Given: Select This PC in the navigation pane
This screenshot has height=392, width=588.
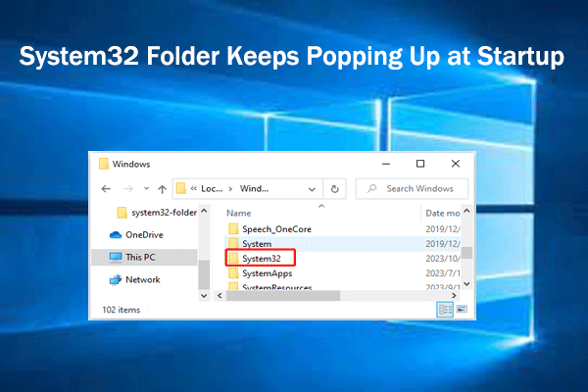Looking at the screenshot, I should point(143,257).
